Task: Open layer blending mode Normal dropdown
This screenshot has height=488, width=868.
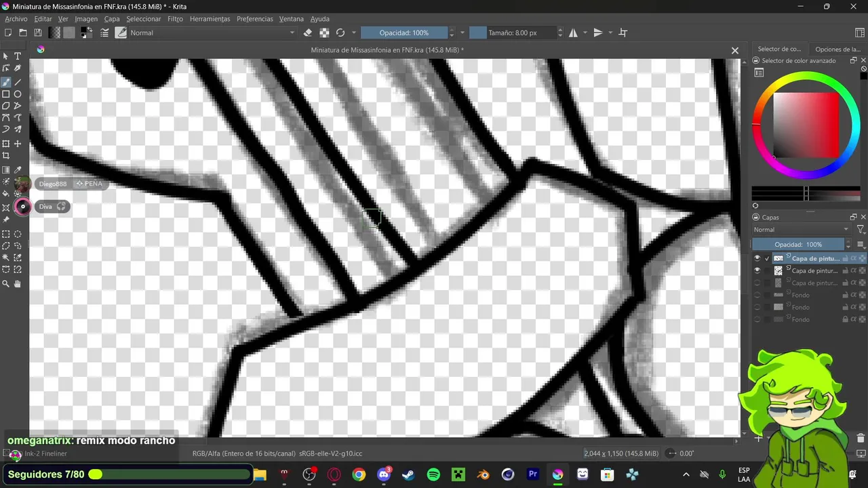Action: 801,230
